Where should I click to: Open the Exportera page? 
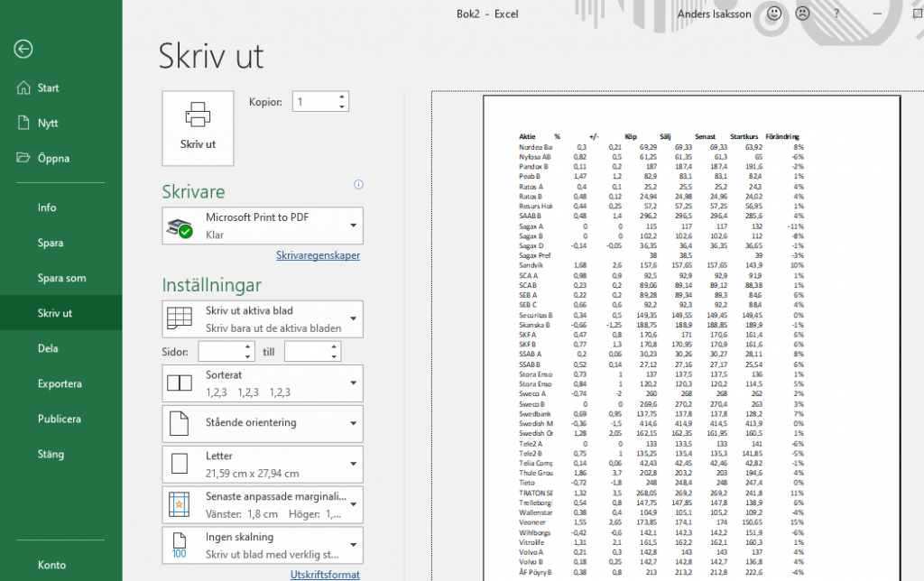pos(61,383)
